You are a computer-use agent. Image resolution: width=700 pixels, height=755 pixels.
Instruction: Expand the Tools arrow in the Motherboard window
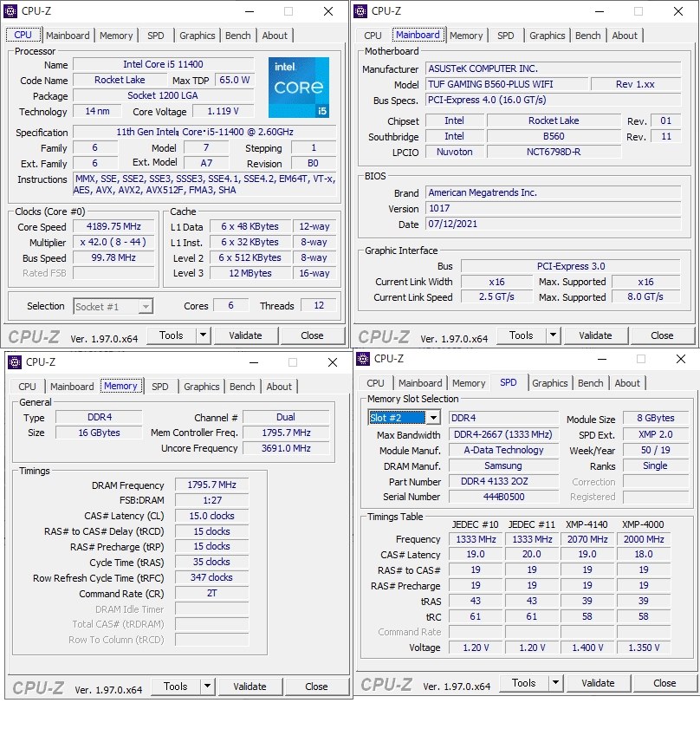click(x=554, y=335)
